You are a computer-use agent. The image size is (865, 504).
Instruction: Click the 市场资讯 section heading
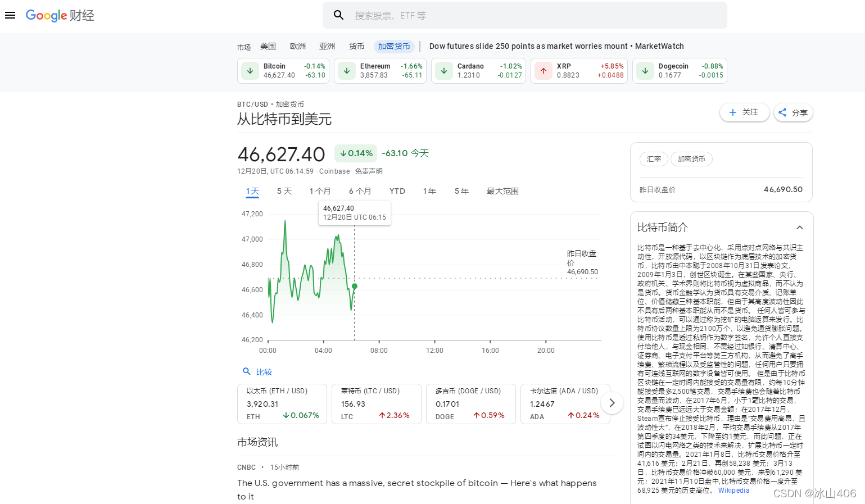tap(257, 442)
